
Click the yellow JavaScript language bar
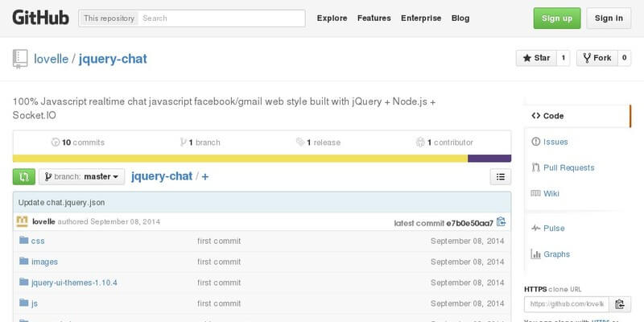(240, 159)
